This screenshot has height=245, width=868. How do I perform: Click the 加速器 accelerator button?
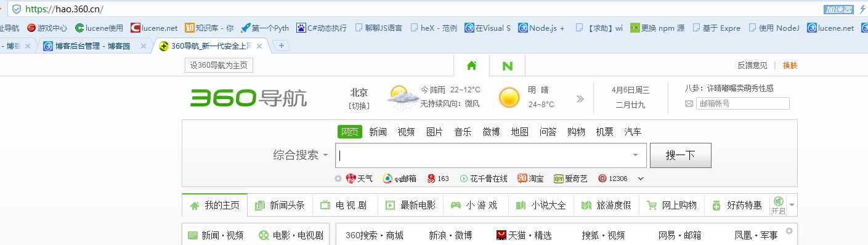coord(839,9)
